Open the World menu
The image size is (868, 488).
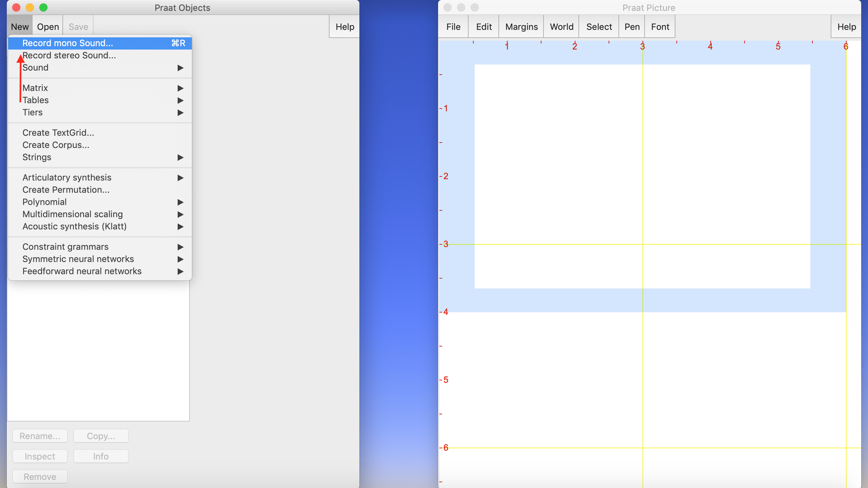pos(561,27)
